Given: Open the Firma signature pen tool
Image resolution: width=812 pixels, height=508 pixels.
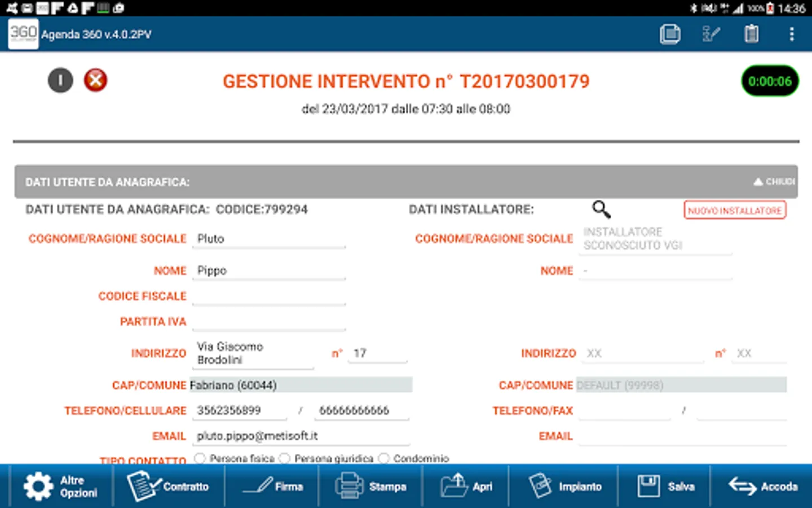Looking at the screenshot, I should pos(258,485).
